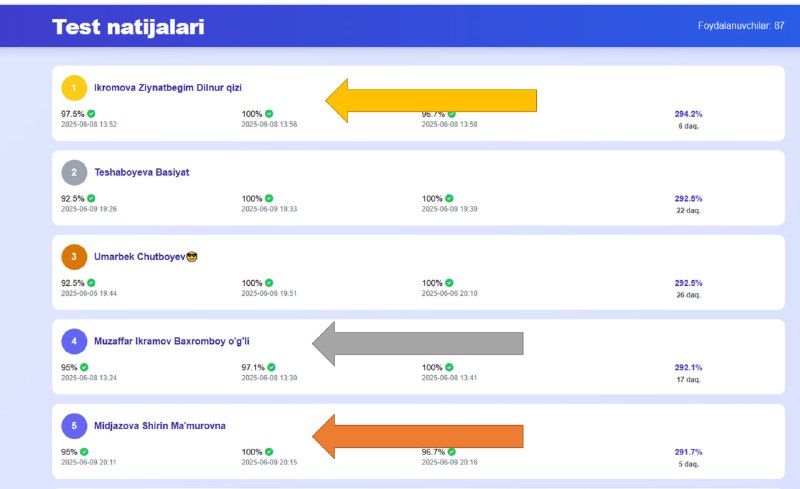Click the orange arrow shape
800x489 pixels.
[x=418, y=436]
